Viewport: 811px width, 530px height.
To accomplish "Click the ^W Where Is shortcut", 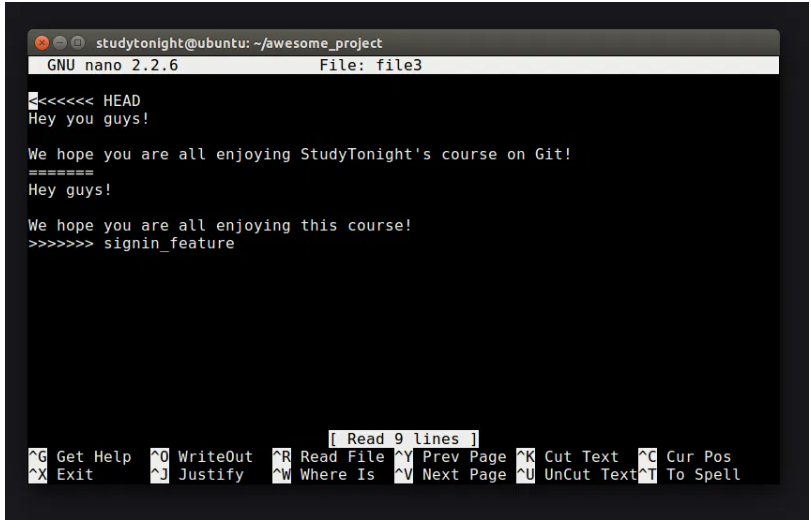I will pyautogui.click(x=324, y=475).
